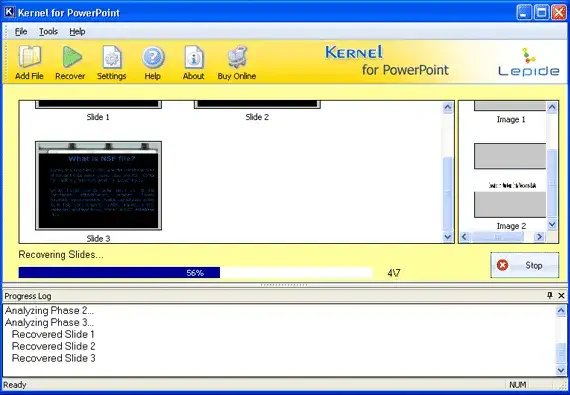Click the 56% recovery progress bar
This screenshot has height=395, width=570.
[x=195, y=273]
